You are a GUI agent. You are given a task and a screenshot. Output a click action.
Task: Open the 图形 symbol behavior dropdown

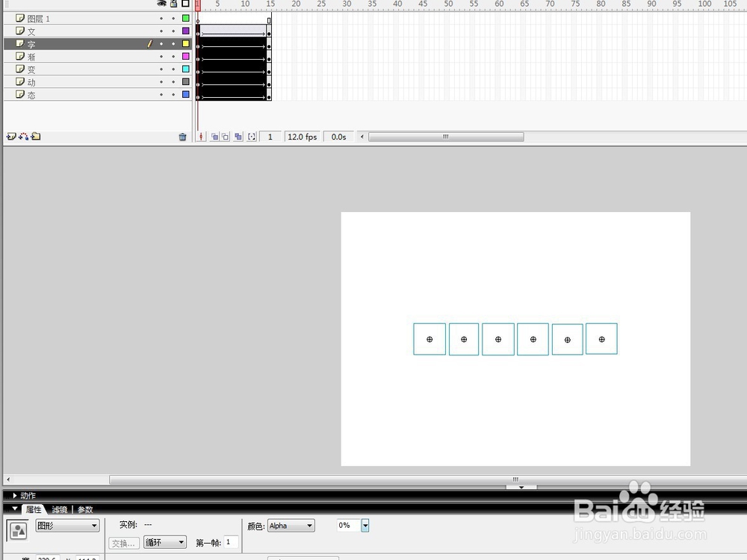[x=67, y=526]
